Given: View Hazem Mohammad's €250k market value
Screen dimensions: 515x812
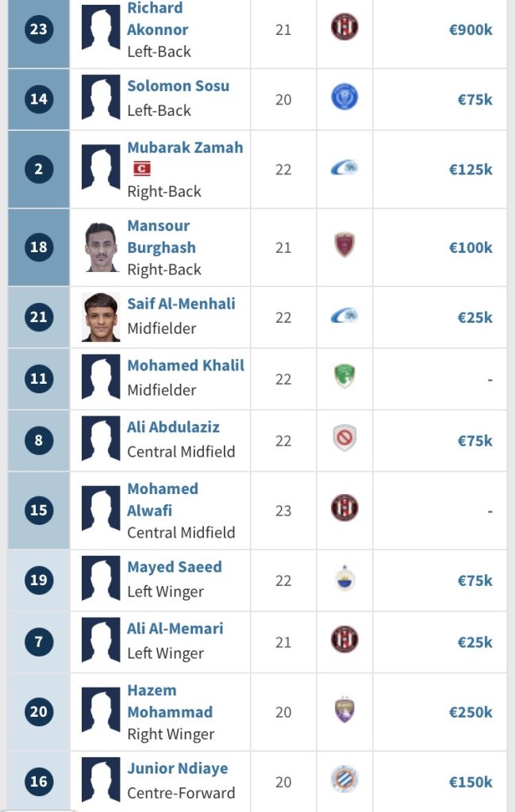Looking at the screenshot, I should point(471,712).
